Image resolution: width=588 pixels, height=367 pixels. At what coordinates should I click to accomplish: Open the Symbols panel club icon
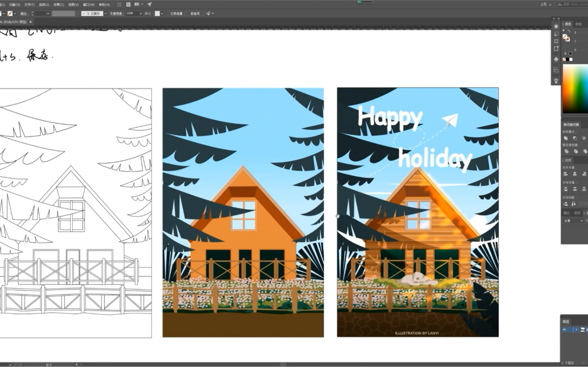556,59
